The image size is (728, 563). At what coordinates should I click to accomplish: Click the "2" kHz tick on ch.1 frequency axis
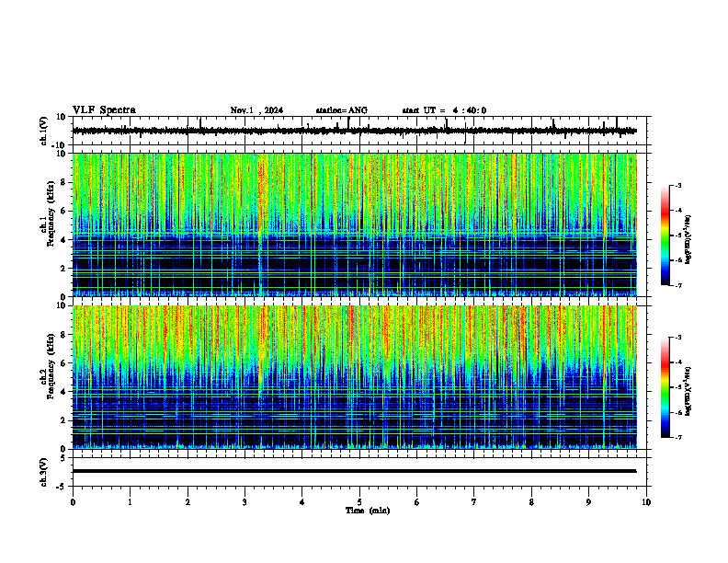coord(63,269)
